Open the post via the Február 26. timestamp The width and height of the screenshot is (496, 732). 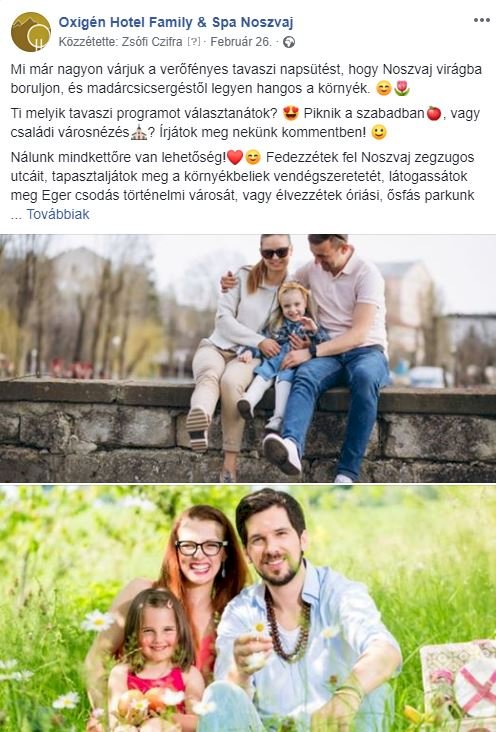click(240, 42)
